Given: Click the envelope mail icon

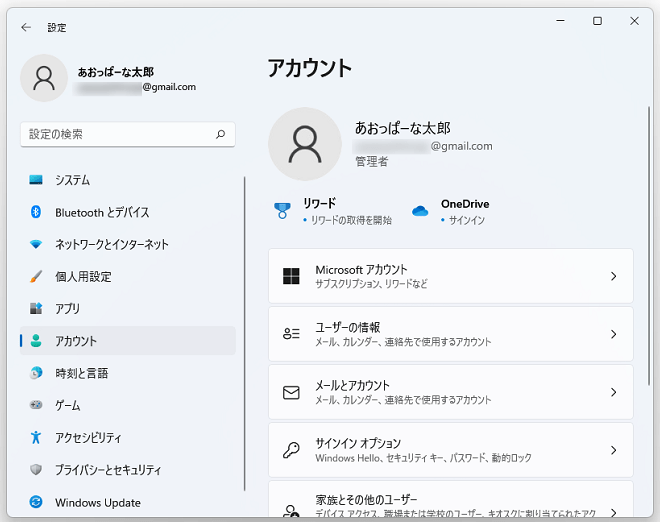Looking at the screenshot, I should click(291, 392).
